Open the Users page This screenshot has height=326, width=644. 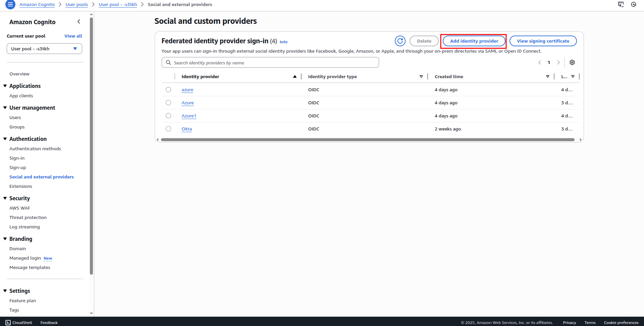click(x=15, y=117)
